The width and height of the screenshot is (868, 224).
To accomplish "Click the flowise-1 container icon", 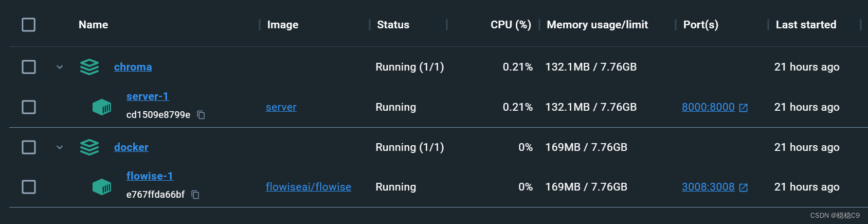I will pos(102,187).
